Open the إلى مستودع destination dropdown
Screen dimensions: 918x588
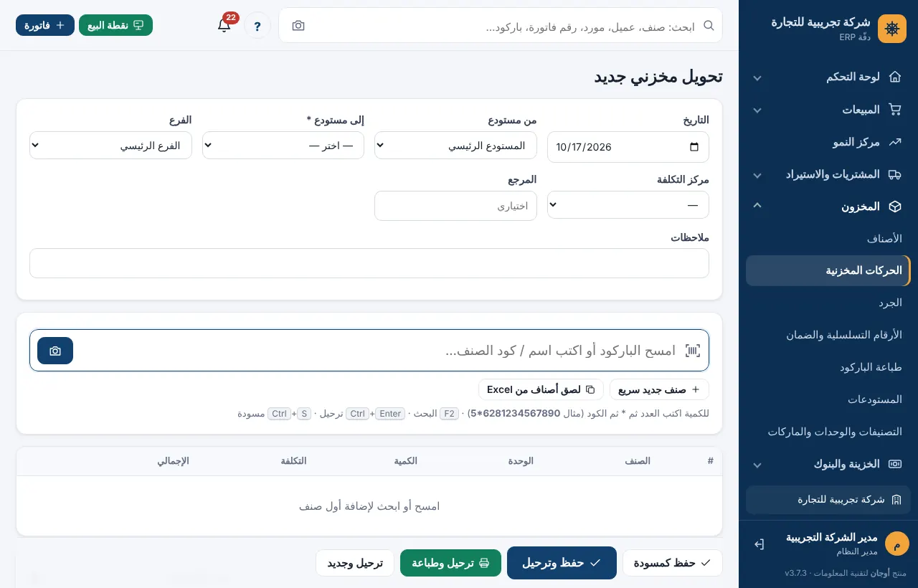tap(283, 146)
